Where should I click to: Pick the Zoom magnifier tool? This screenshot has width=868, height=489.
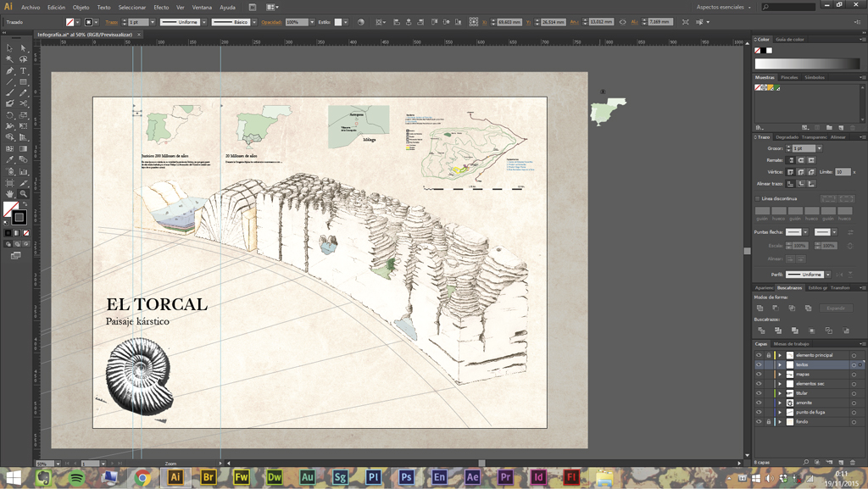click(24, 194)
